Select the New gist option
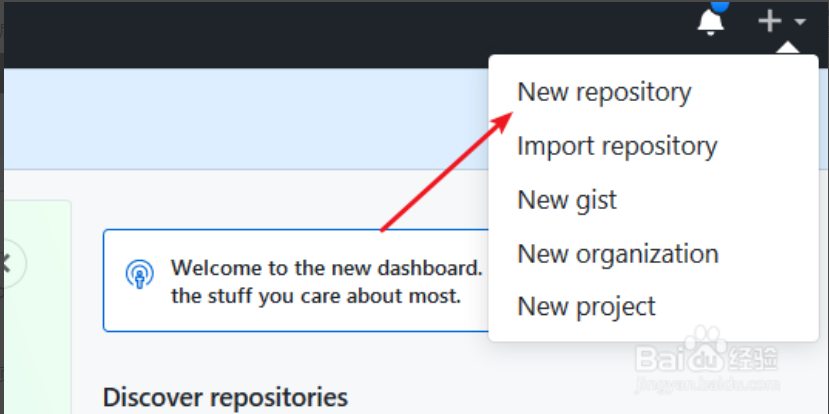829x414 pixels. [567, 200]
